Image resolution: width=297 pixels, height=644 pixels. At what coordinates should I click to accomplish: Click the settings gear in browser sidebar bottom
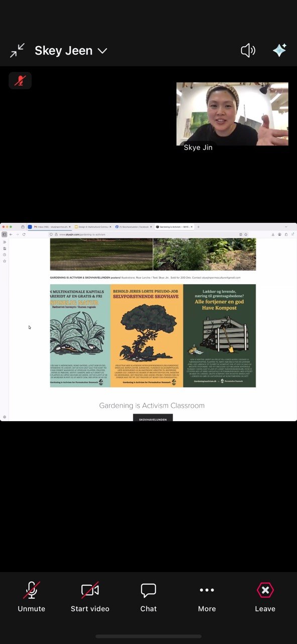(x=5, y=417)
